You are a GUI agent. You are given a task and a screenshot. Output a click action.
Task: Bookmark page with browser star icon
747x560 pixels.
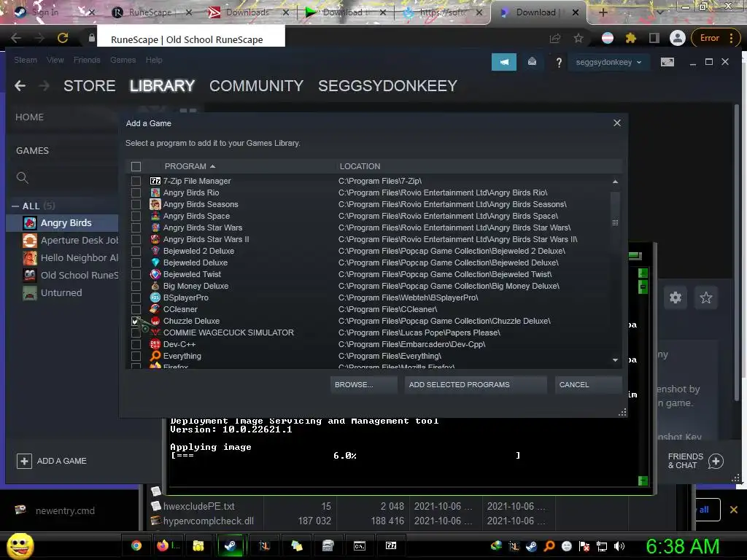click(x=578, y=38)
